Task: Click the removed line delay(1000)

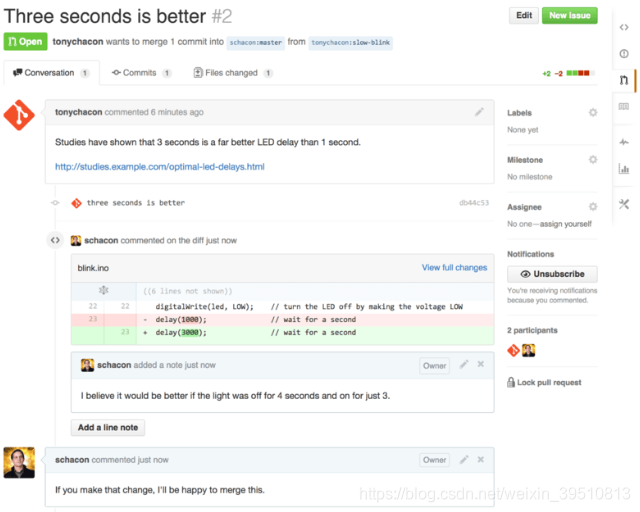Action: click(282, 319)
